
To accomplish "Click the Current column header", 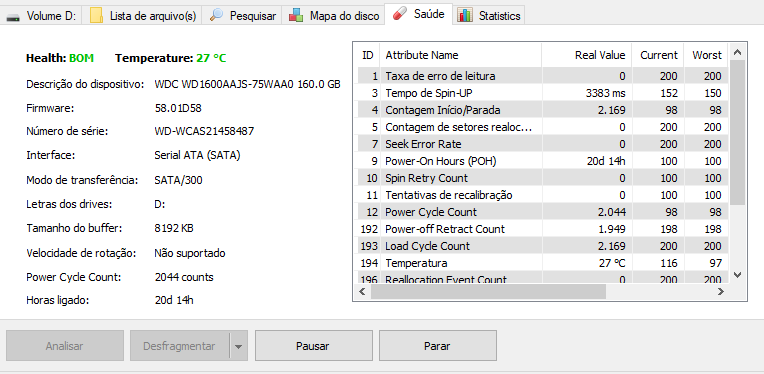I will pos(658,55).
